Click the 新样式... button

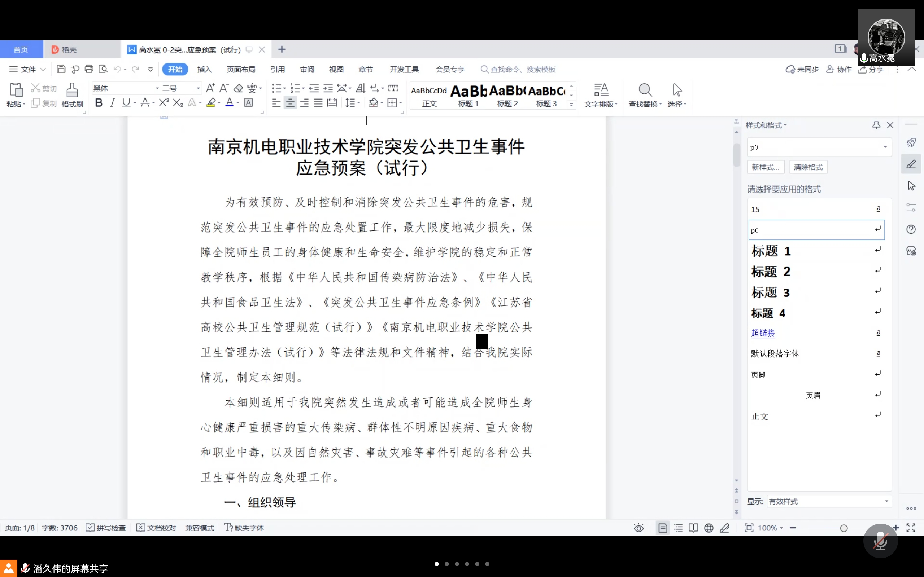coord(765,167)
